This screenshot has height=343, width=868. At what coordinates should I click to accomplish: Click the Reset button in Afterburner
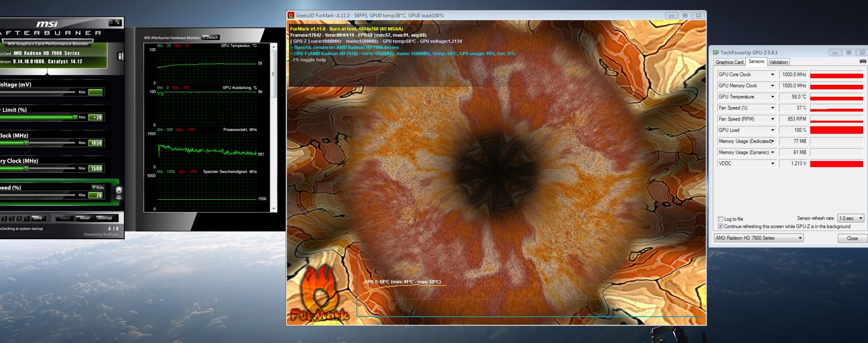click(85, 218)
